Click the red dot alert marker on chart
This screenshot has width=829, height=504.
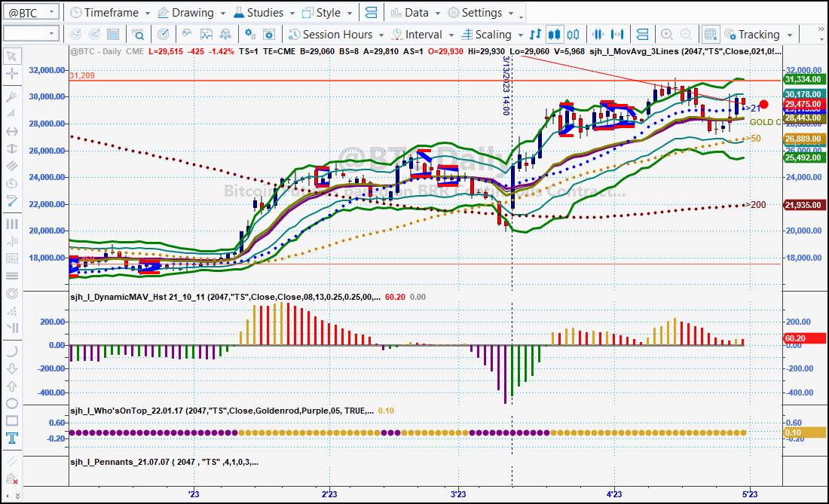click(x=763, y=105)
